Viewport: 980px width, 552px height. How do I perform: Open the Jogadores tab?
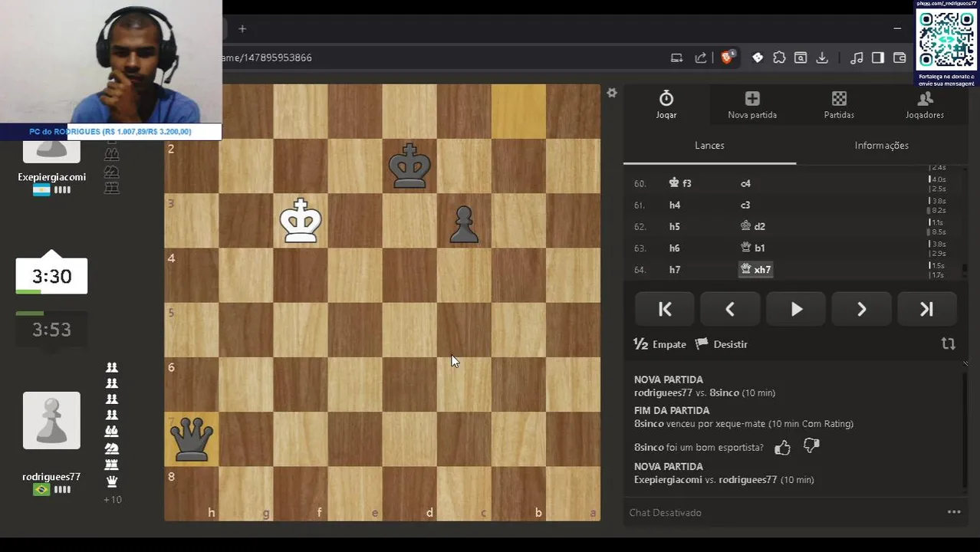click(925, 105)
